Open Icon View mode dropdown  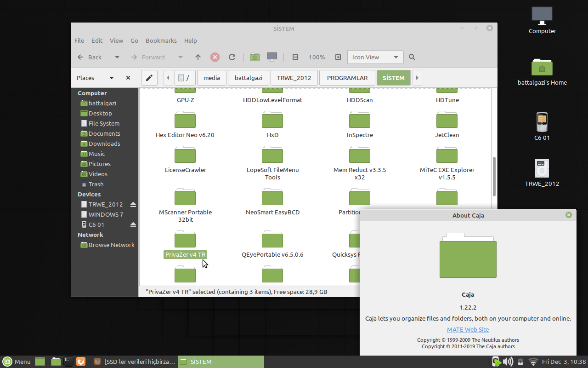pos(375,57)
